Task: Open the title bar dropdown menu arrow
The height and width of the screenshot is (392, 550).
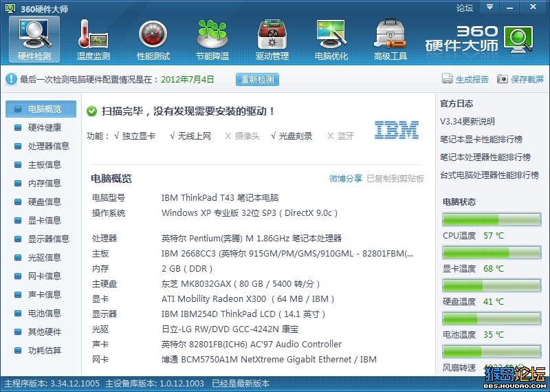Action: (x=489, y=7)
